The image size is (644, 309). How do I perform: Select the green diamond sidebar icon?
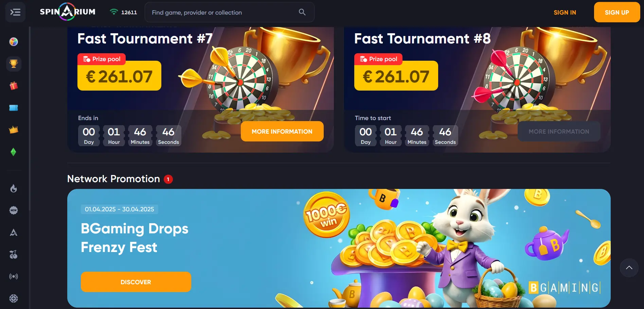[x=14, y=152]
